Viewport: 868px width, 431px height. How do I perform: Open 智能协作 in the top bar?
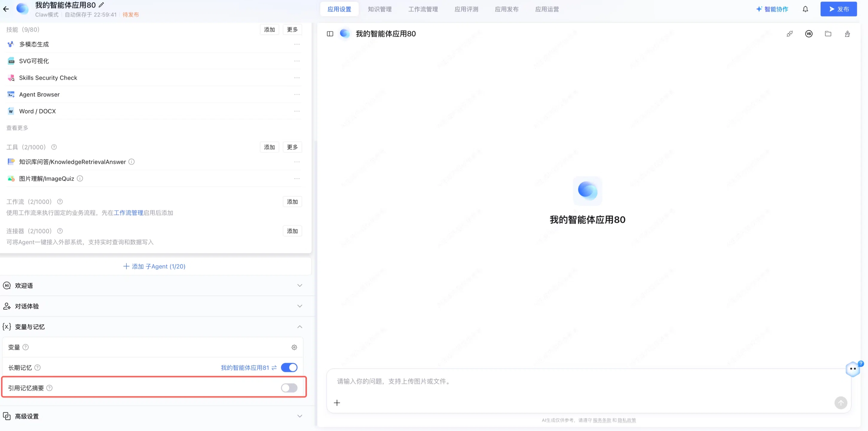772,9
